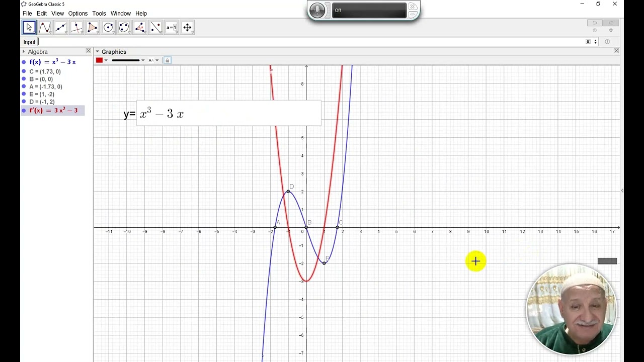Toggle visibility bullet of f(x) = x³ − 3x

click(x=24, y=62)
